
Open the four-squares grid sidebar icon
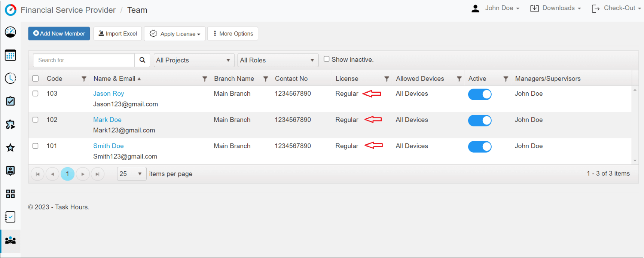click(x=10, y=194)
